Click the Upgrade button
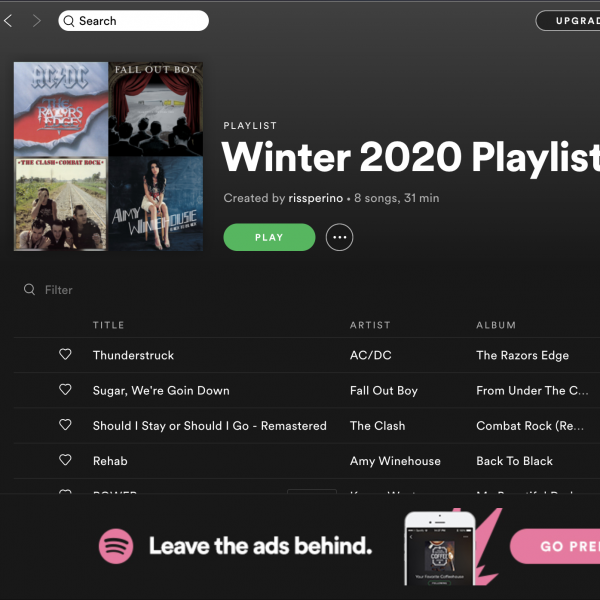Screen dimensions: 600x600 point(568,21)
